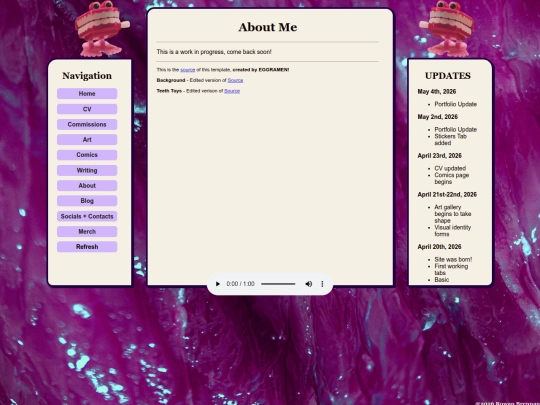This screenshot has width=540, height=405.
Task: Open the Merch page
Action: tap(87, 231)
